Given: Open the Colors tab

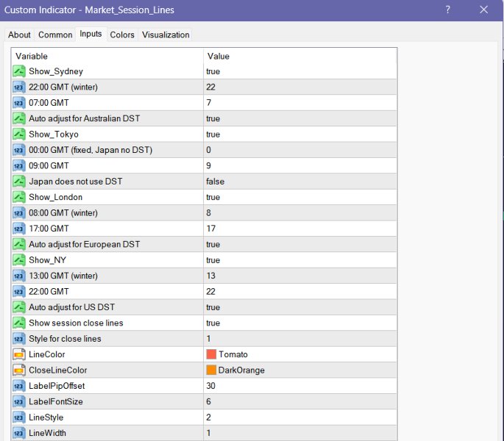Looking at the screenshot, I should pos(122,35).
